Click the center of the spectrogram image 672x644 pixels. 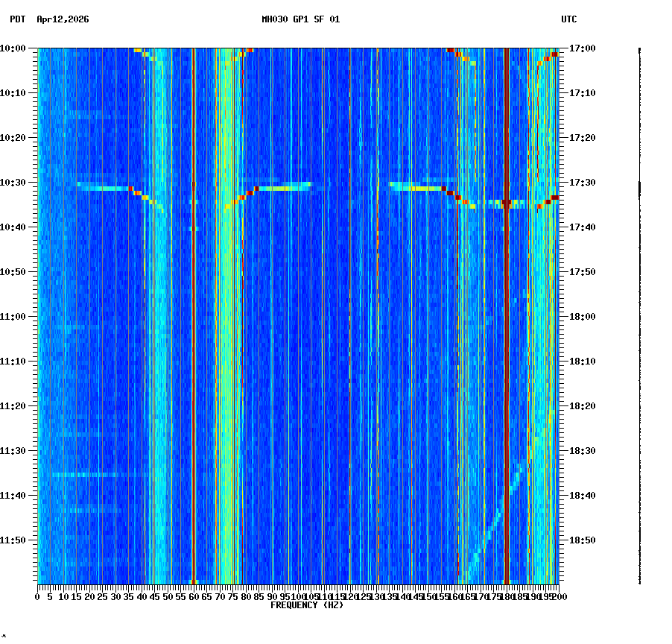click(298, 317)
